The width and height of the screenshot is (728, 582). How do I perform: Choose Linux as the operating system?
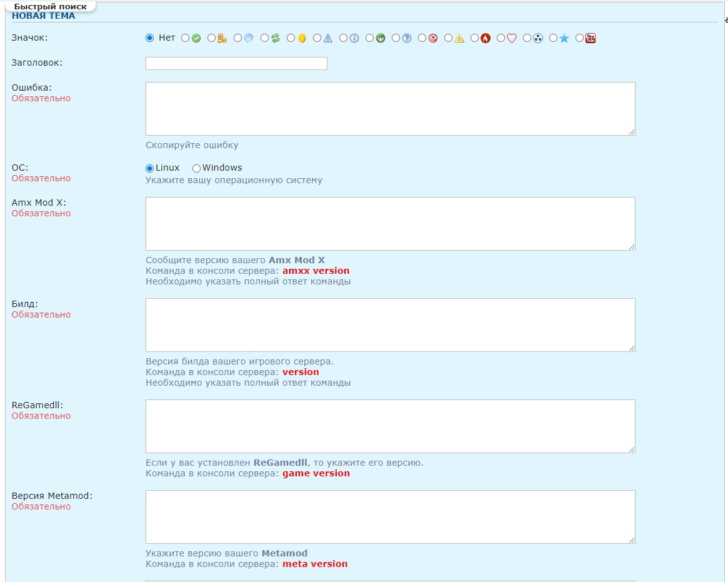149,168
